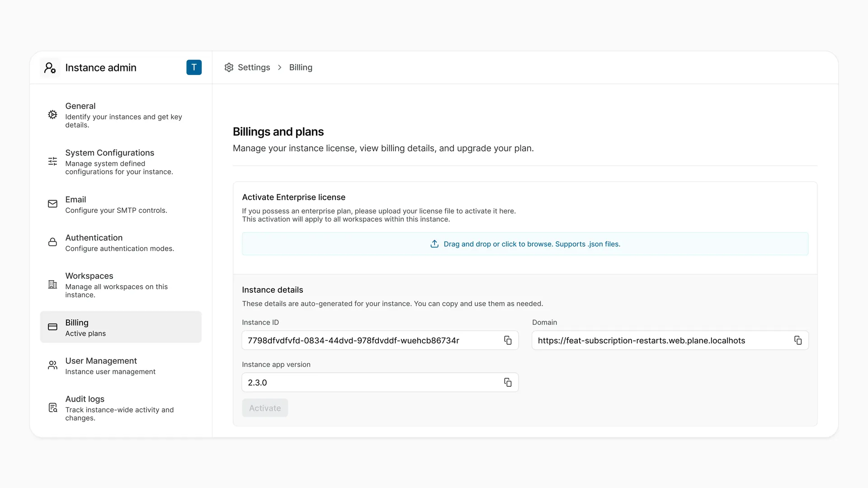
Task: Copy the Domain URL
Action: (x=798, y=340)
